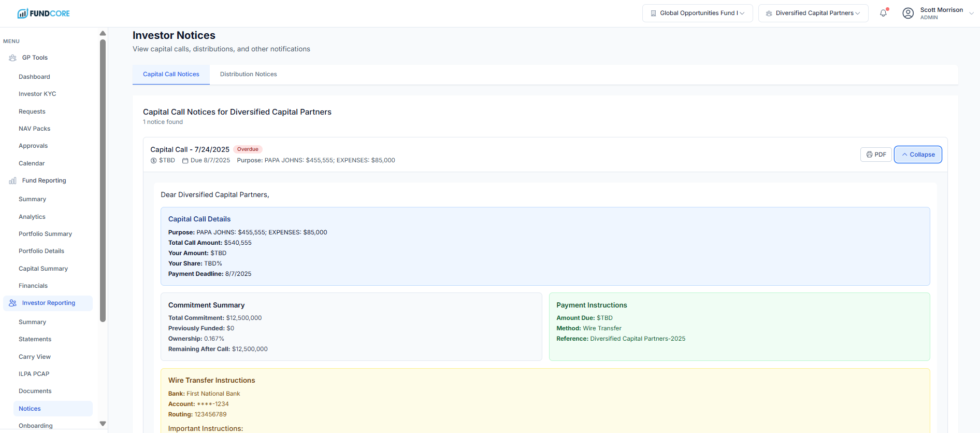This screenshot has height=433, width=980.
Task: Switch to the Distribution Notices tab
Action: point(248,75)
